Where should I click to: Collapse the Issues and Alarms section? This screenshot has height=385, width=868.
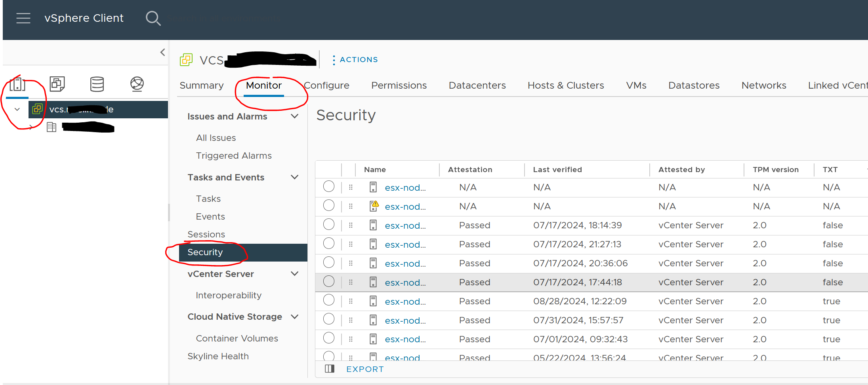click(294, 116)
